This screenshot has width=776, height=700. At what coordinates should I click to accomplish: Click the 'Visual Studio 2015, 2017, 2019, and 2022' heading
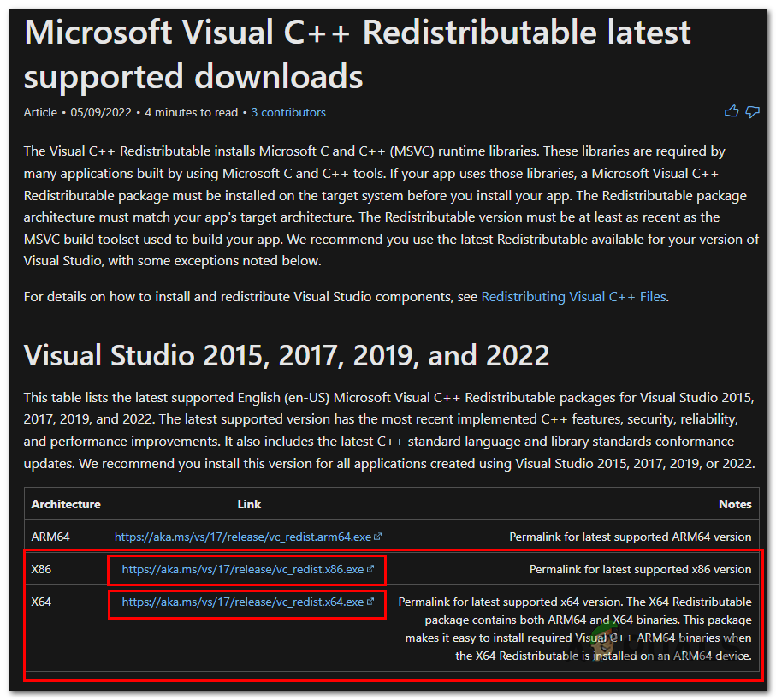click(287, 355)
